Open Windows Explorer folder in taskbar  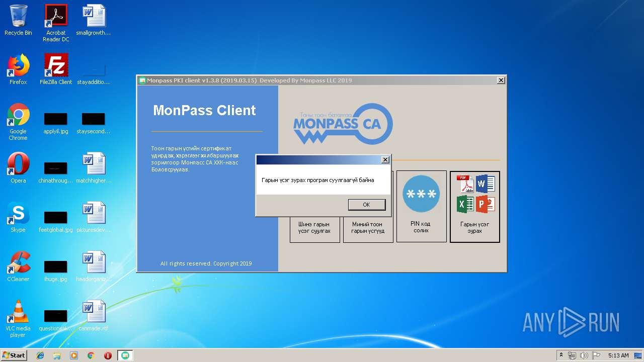(57, 355)
